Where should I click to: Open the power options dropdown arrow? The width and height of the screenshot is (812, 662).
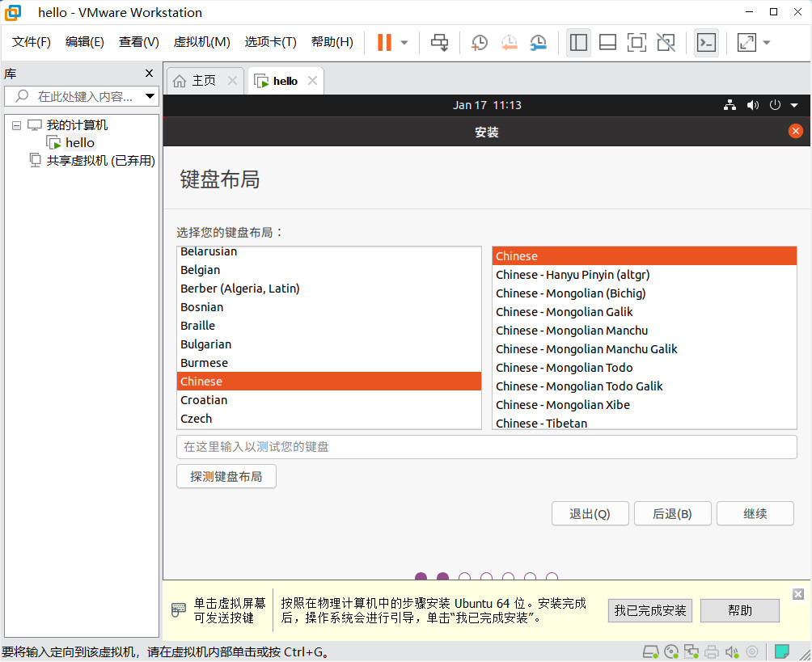pyautogui.click(x=404, y=43)
